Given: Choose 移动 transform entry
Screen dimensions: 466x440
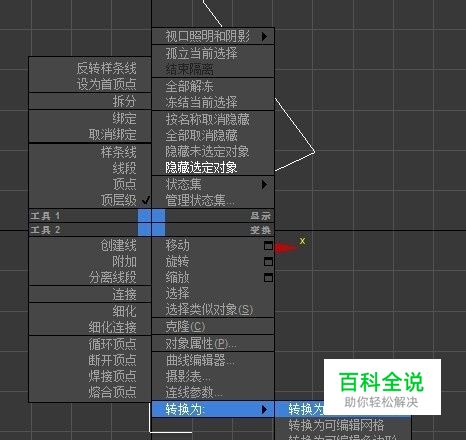Looking at the screenshot, I should click(x=177, y=245).
